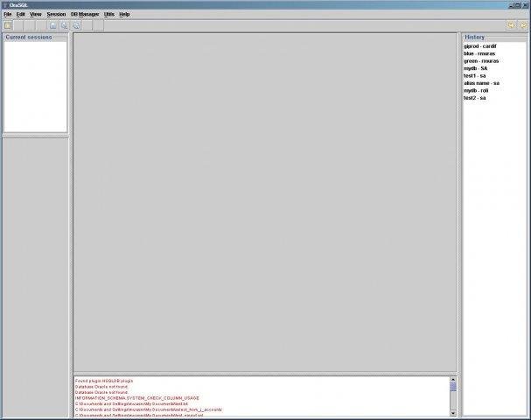531x420 pixels.
Task: Select history entry 'giprod - cardif'
Action: point(480,46)
